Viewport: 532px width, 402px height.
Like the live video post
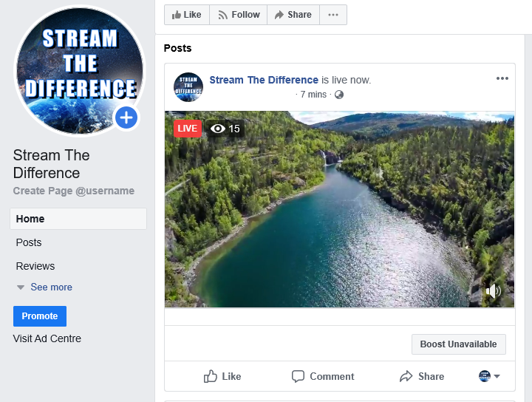222,376
